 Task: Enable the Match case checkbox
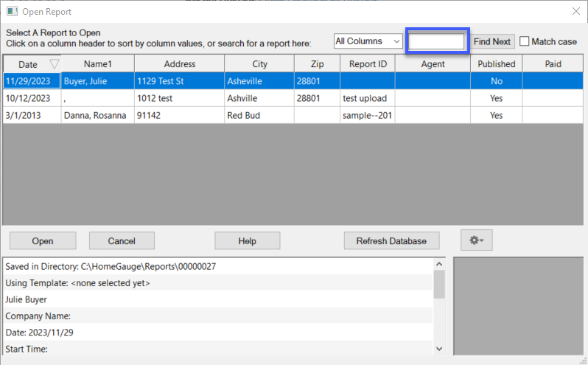[x=525, y=42]
